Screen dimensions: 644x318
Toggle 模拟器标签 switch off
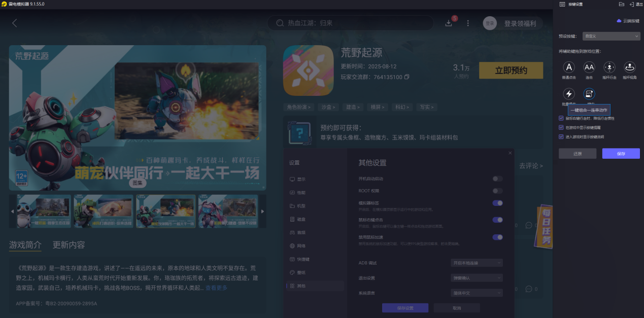click(x=497, y=203)
